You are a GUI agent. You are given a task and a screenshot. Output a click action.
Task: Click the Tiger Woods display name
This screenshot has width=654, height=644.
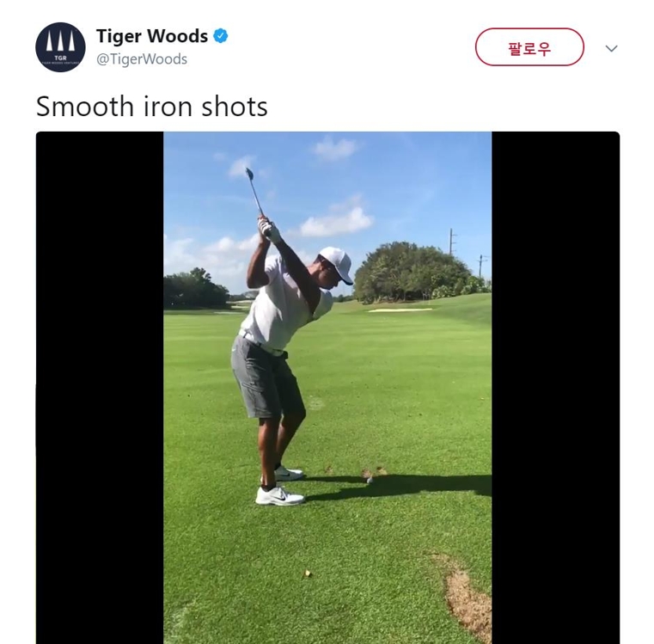(x=152, y=36)
